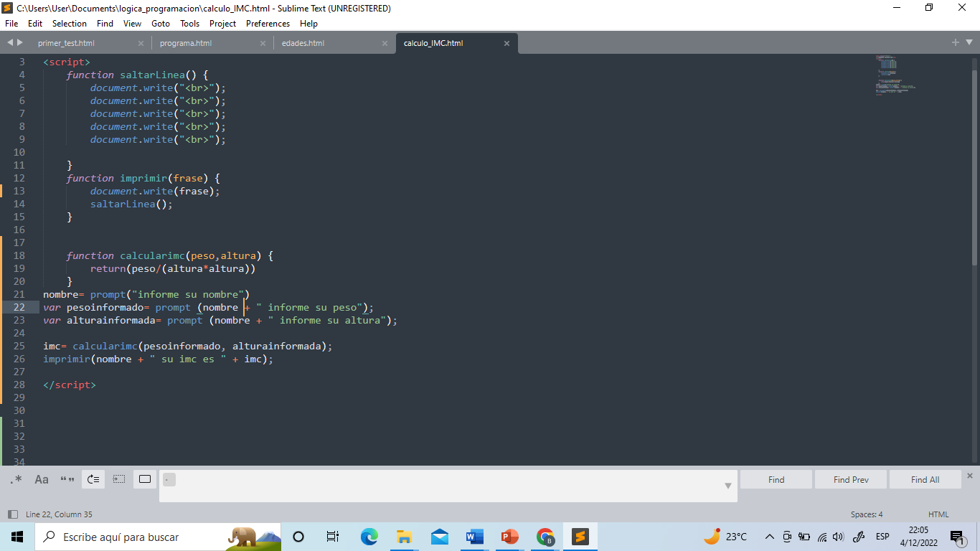This screenshot has width=980, height=551.
Task: Open Cortana circle icon on taskbar
Action: [298, 537]
